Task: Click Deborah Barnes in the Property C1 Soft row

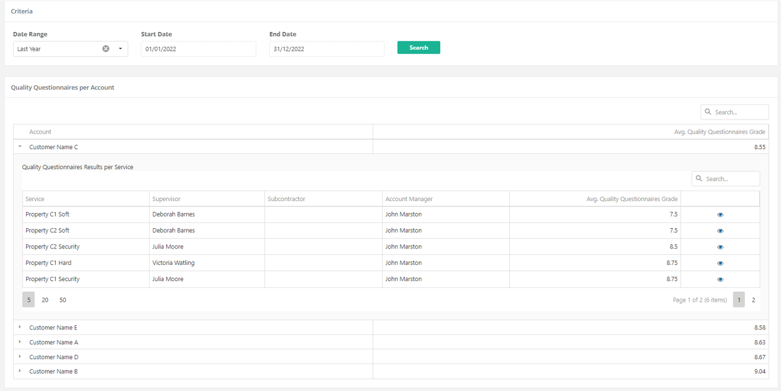Action: [x=173, y=214]
